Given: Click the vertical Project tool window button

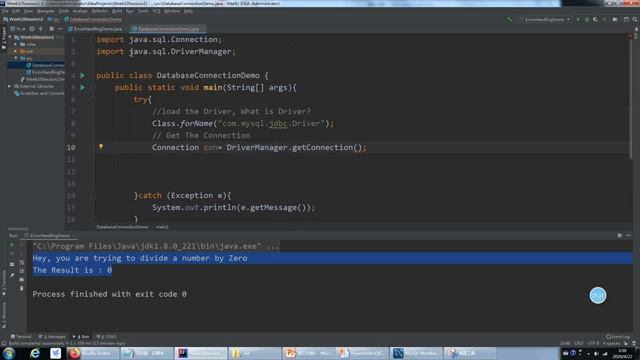Looking at the screenshot, I should [x=3, y=38].
